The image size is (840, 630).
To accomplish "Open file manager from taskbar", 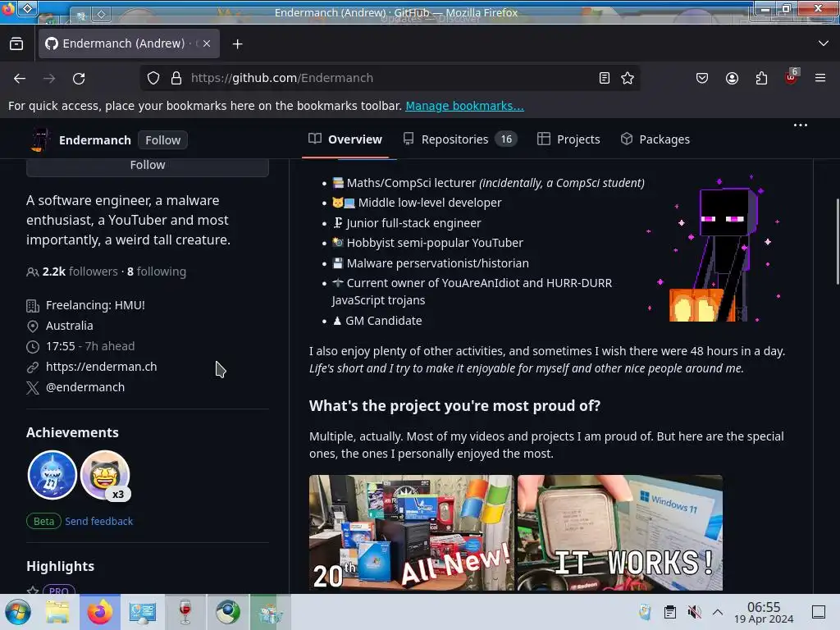I will point(57,612).
